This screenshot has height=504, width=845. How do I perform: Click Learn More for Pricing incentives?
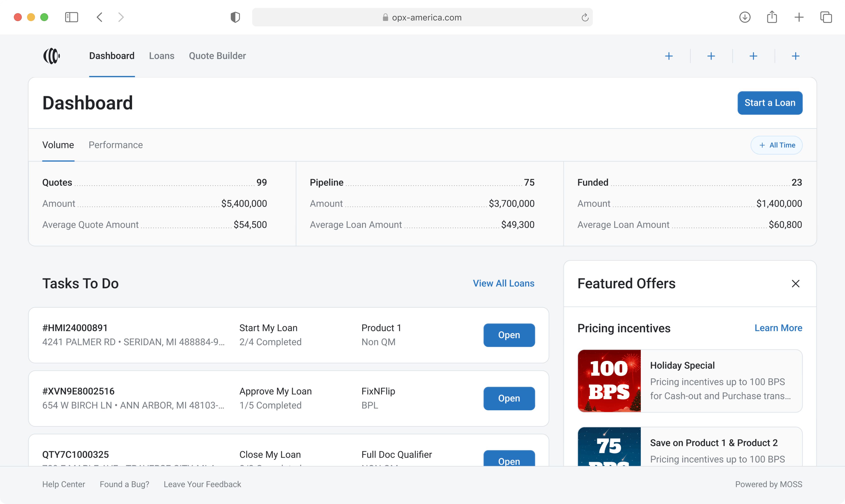coord(778,328)
